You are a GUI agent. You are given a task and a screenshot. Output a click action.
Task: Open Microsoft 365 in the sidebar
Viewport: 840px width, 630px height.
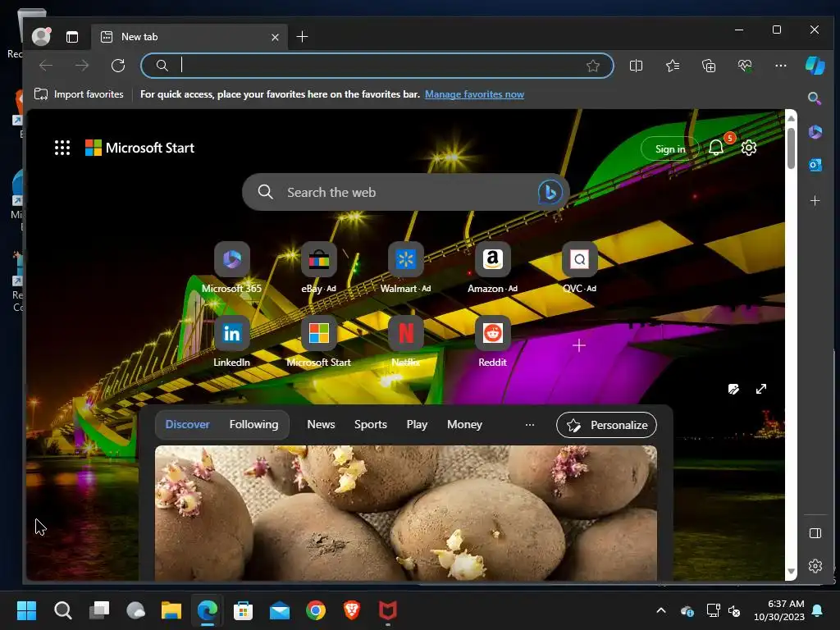815,131
